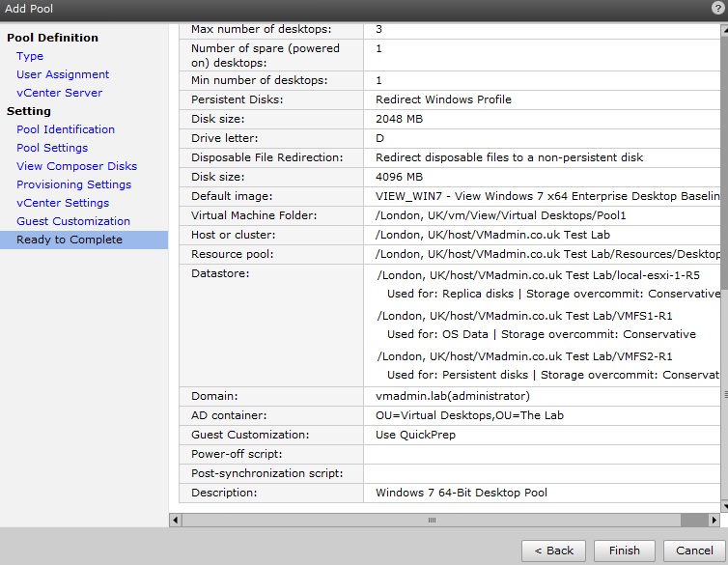The width and height of the screenshot is (728, 565).
Task: Click the 'Persistent Disks:' label
Action: (x=237, y=99)
